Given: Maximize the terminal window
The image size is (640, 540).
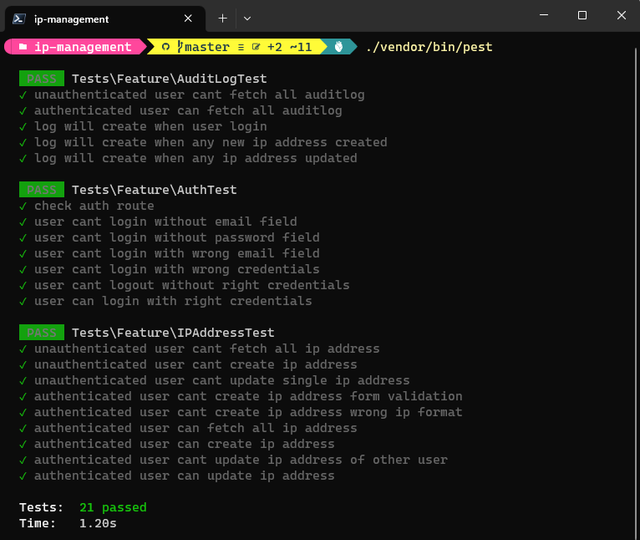Looking at the screenshot, I should pyautogui.click(x=582, y=15).
